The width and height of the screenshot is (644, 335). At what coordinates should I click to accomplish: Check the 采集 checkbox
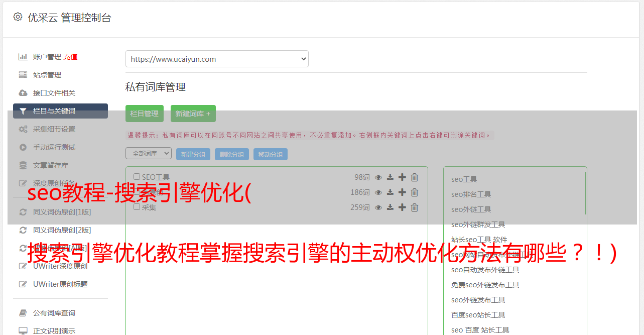(x=137, y=207)
